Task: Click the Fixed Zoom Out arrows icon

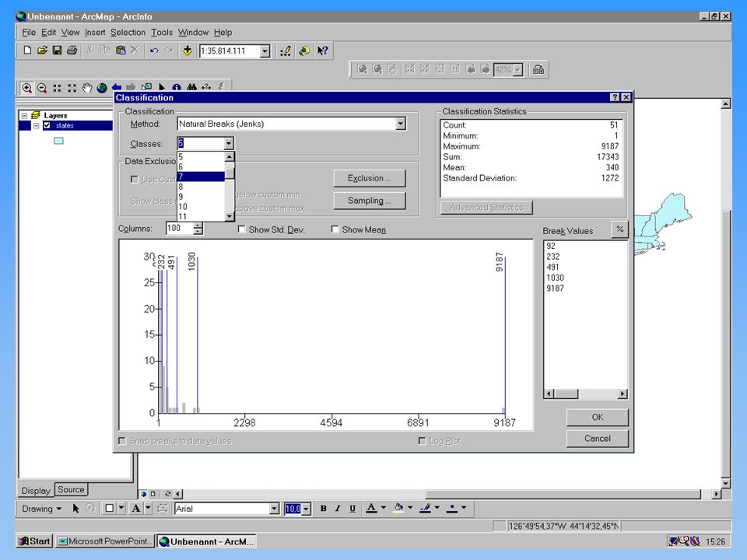Action: pos(72,88)
